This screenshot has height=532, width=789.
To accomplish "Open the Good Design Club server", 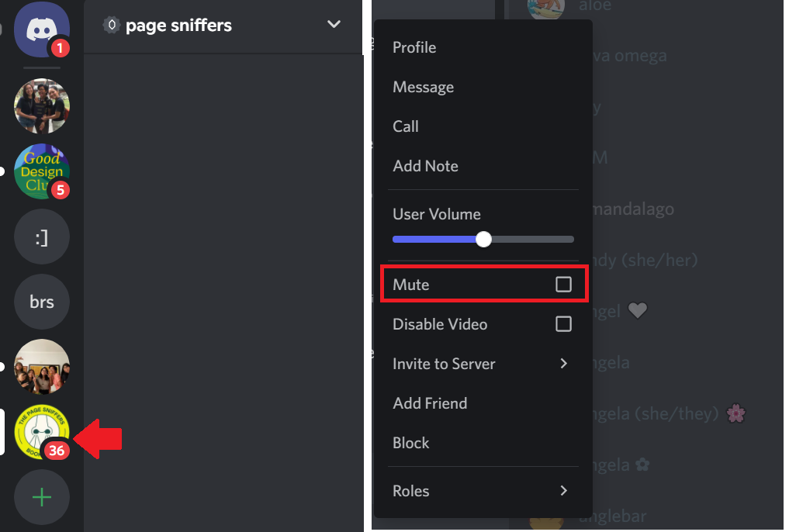I will tap(41, 171).
